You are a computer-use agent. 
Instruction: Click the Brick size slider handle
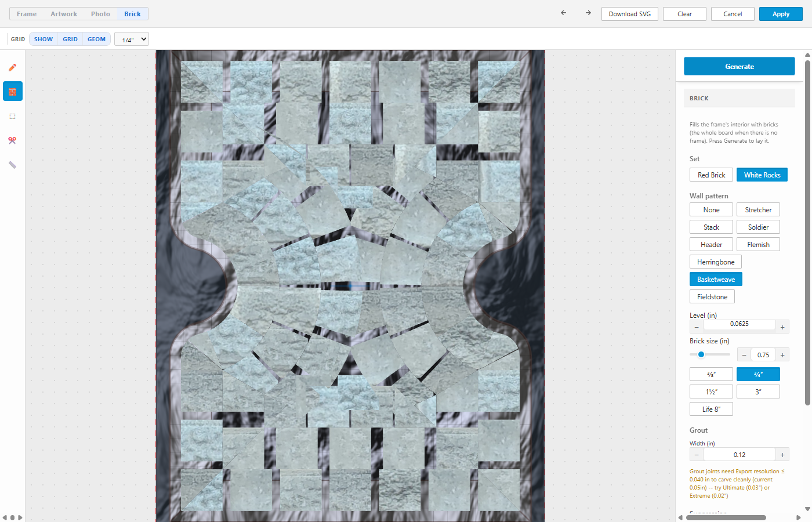point(701,354)
